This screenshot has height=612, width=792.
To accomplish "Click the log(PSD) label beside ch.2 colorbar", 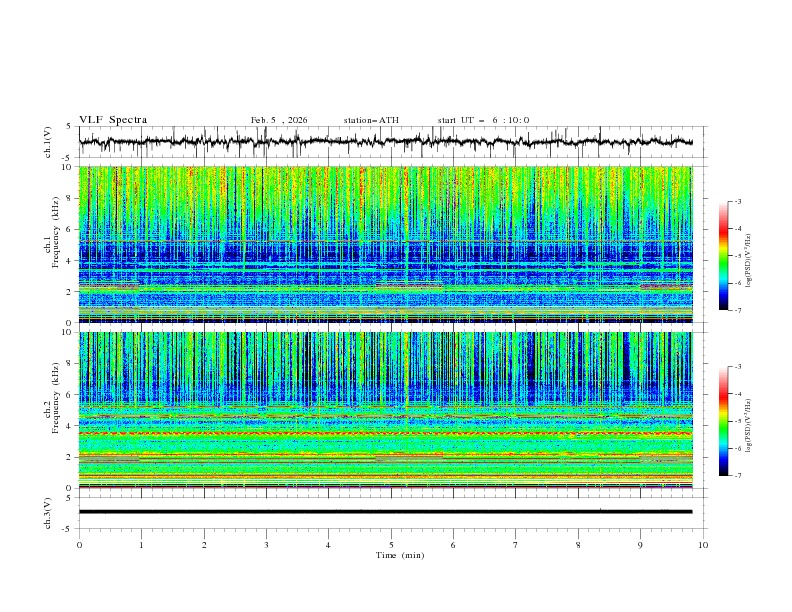I will click(x=749, y=422).
